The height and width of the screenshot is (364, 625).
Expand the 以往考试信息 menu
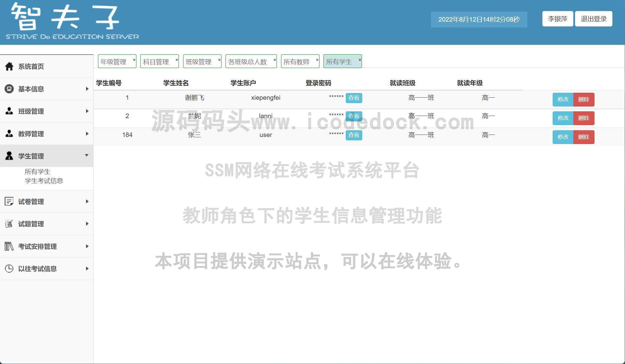coord(87,269)
